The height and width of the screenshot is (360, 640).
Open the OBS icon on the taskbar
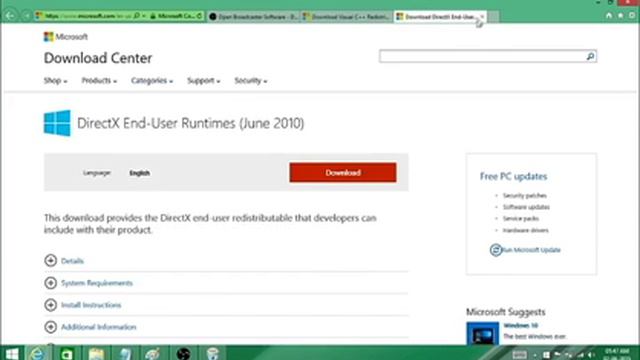pyautogui.click(x=183, y=353)
